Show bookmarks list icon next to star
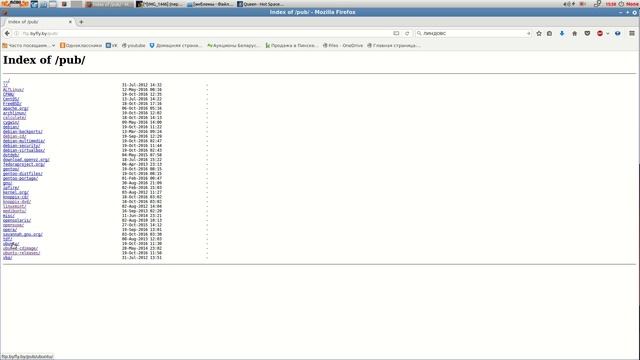640x360 pixels. tap(549, 33)
